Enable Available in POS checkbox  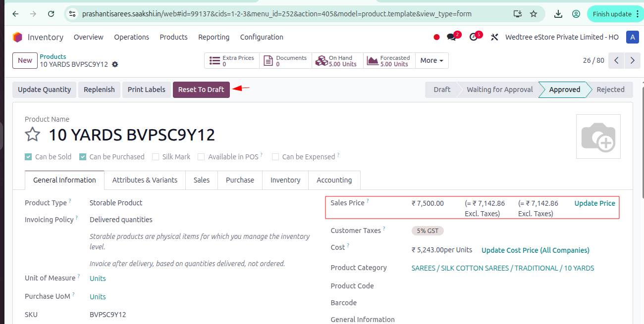(x=201, y=157)
